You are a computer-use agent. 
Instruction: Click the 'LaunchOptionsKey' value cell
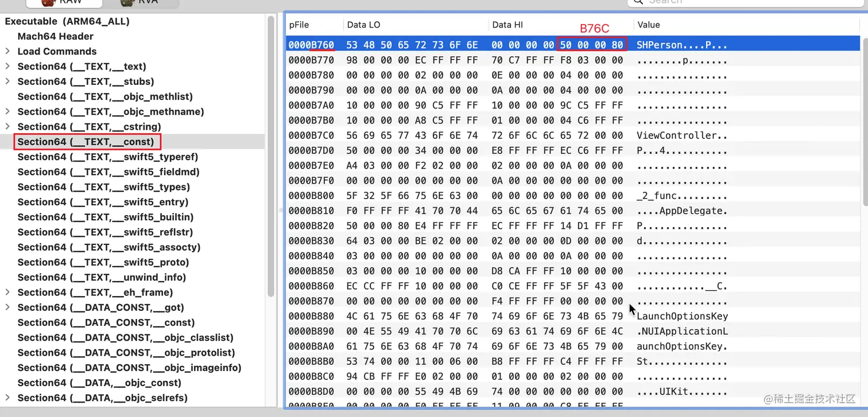(x=682, y=316)
